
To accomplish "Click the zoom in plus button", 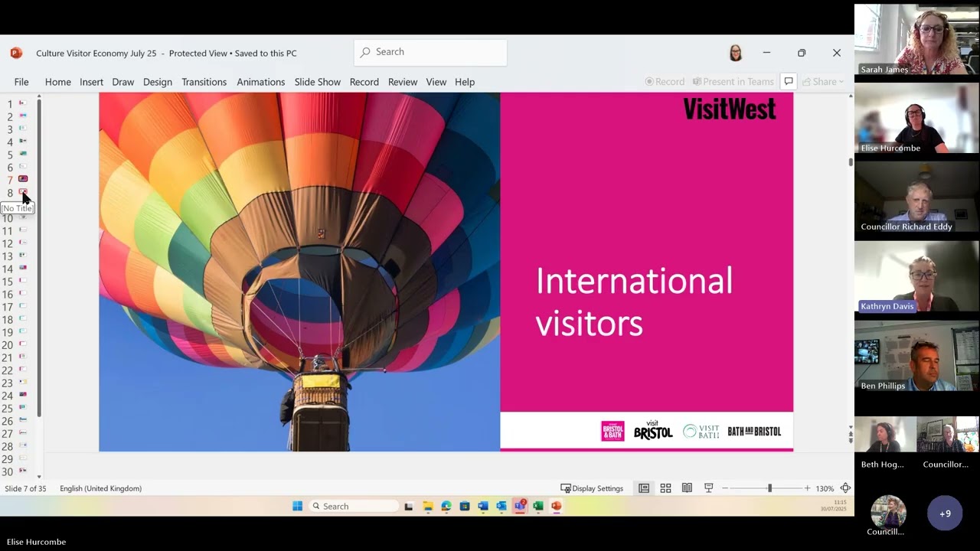I will click(807, 488).
